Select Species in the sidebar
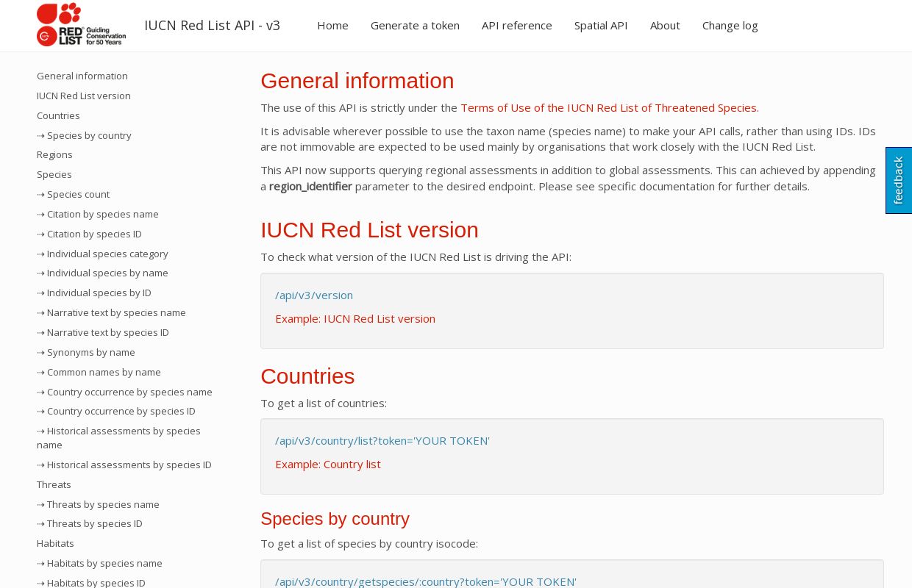912x588 pixels. (x=54, y=174)
